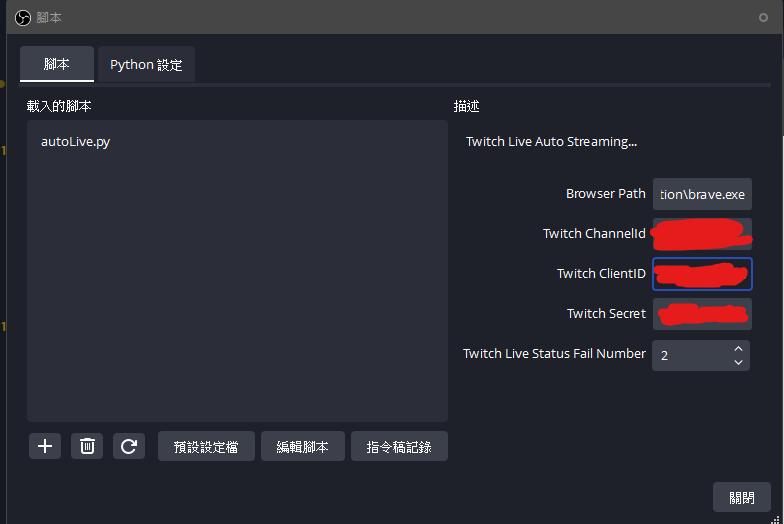784x524 pixels.
Task: Click the Twitch Live Auto Streaming description text
Action: (552, 142)
